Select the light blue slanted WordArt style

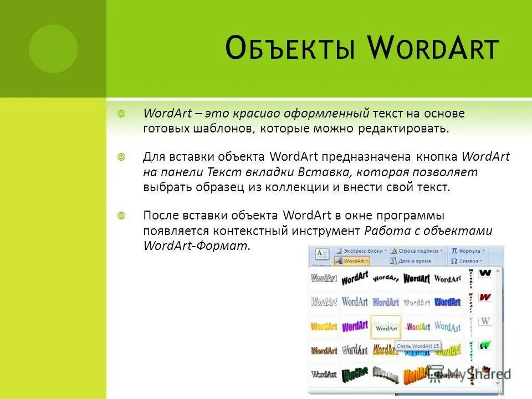pyautogui.click(x=448, y=326)
